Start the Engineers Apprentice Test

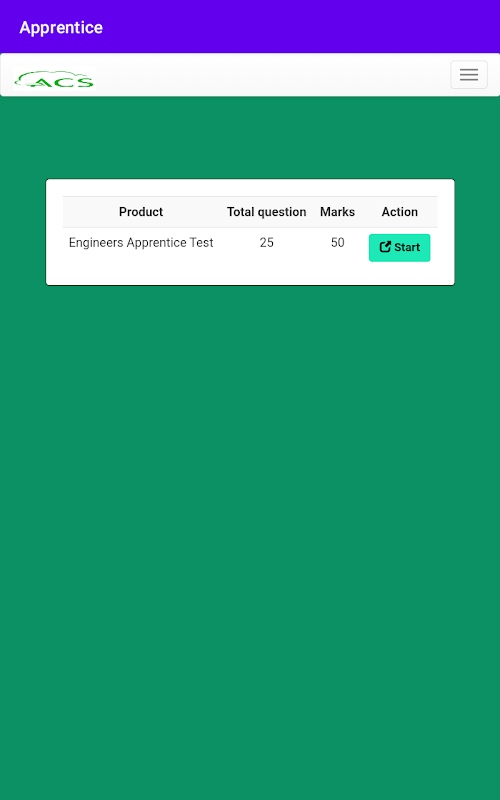(x=399, y=247)
